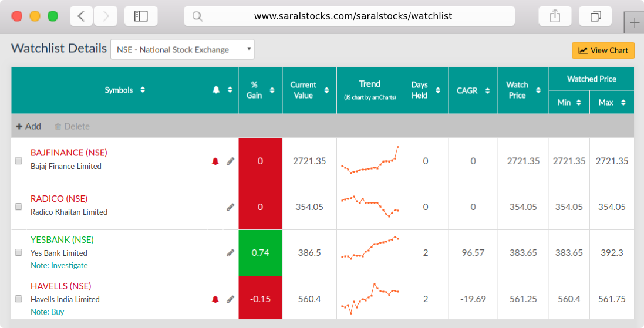
Task: Click the red alert bell for HAVELLS
Action: click(x=215, y=299)
